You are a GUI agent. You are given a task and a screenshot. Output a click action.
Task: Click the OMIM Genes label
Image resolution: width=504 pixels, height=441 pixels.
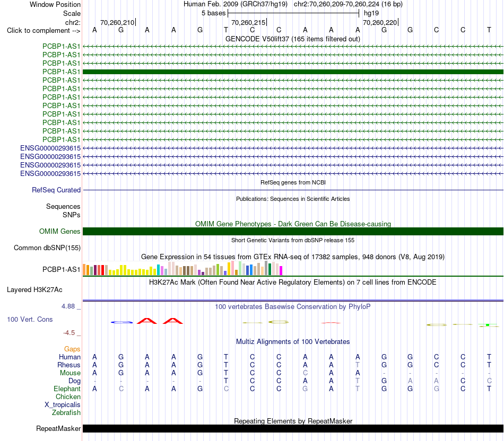pos(59,231)
